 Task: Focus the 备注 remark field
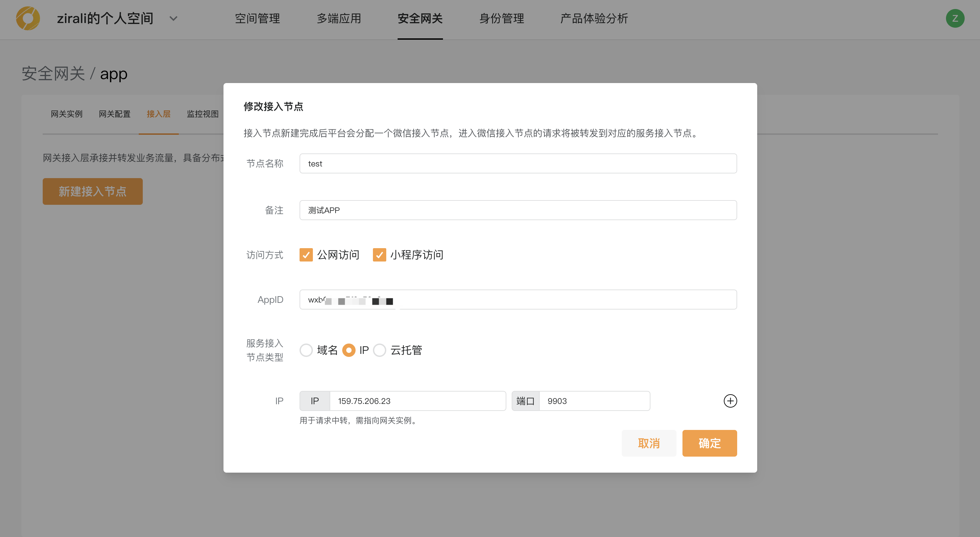point(517,210)
